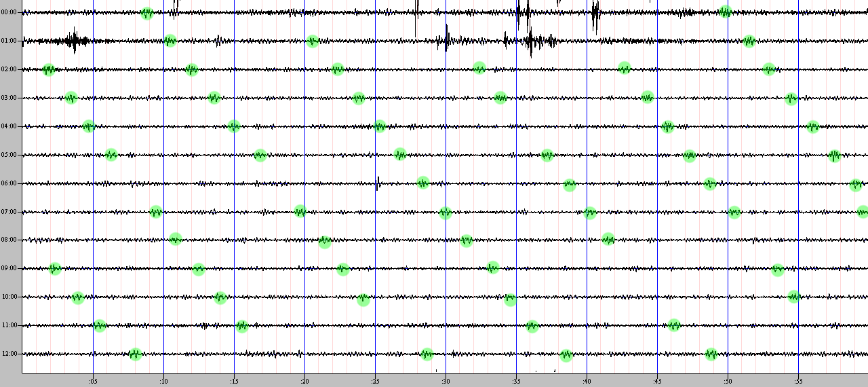This screenshot has height=387, width=868.
Task: Click the leftmost green marker on the 02:00 trace
Action: pyautogui.click(x=48, y=69)
